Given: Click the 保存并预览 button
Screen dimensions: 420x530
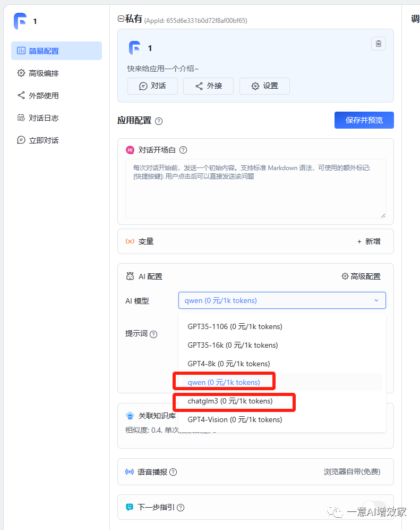Looking at the screenshot, I should point(364,120).
